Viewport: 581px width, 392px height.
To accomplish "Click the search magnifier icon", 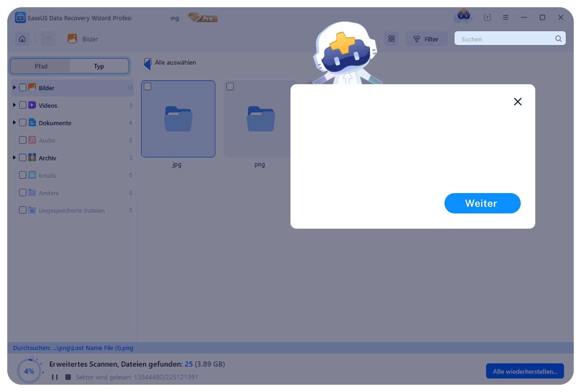I will click(558, 39).
